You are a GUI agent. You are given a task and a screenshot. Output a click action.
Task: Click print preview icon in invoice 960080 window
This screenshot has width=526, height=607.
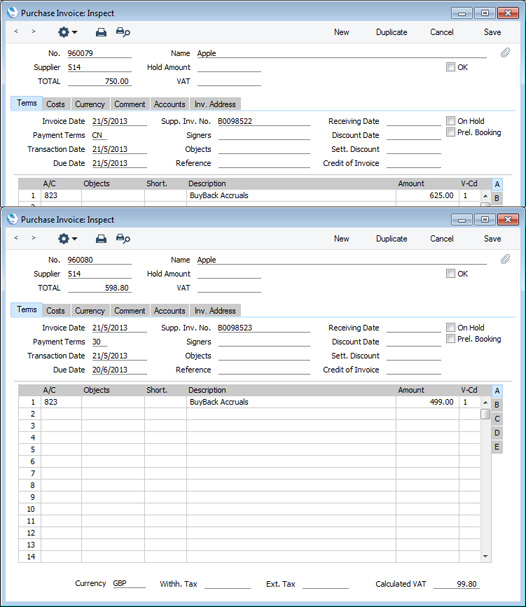(123, 238)
